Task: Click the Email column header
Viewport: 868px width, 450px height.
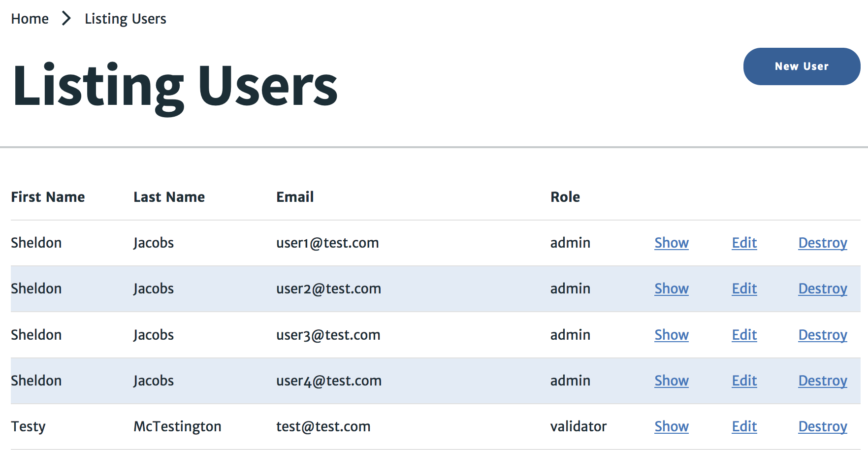Action: pyautogui.click(x=295, y=197)
